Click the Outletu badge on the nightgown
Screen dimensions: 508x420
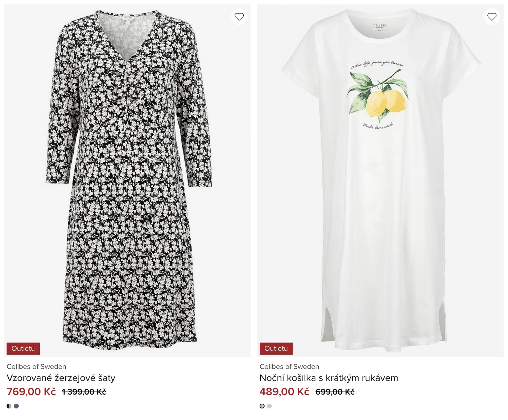pyautogui.click(x=276, y=348)
